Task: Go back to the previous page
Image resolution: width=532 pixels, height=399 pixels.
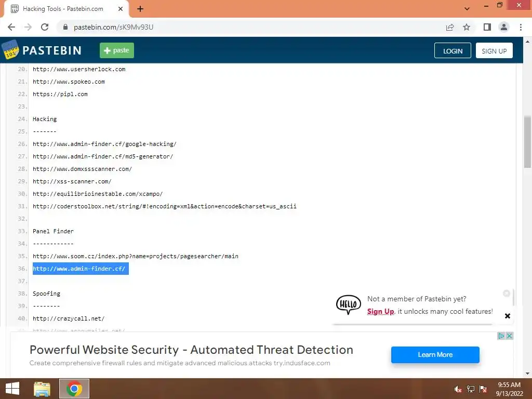Action: [11, 27]
